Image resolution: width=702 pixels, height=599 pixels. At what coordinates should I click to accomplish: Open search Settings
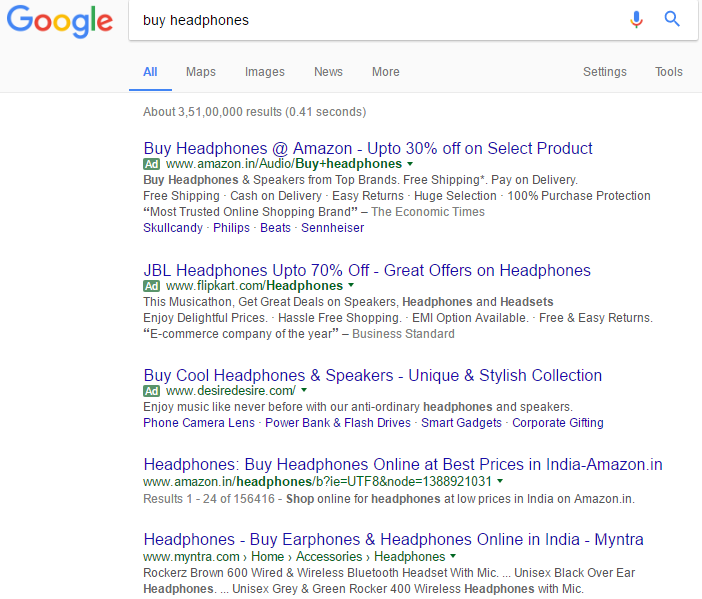(x=604, y=72)
